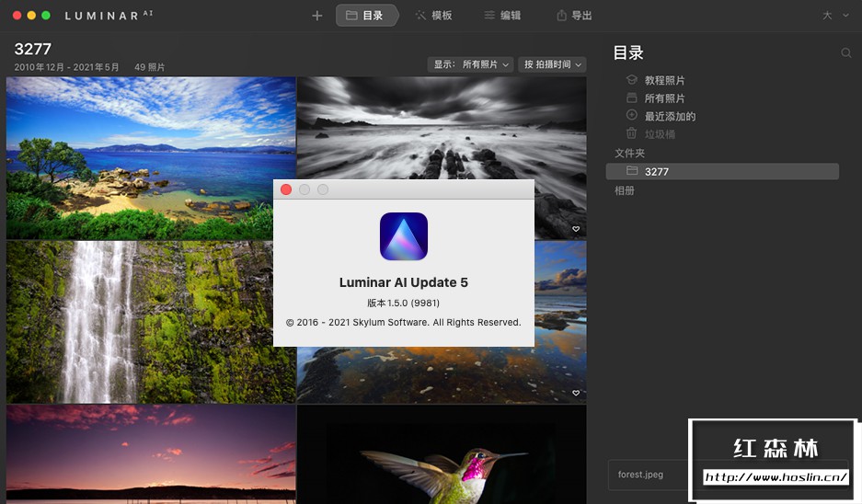This screenshot has height=504, width=862.
Task: Click the forest.jpeg file name field
Action: 649,475
